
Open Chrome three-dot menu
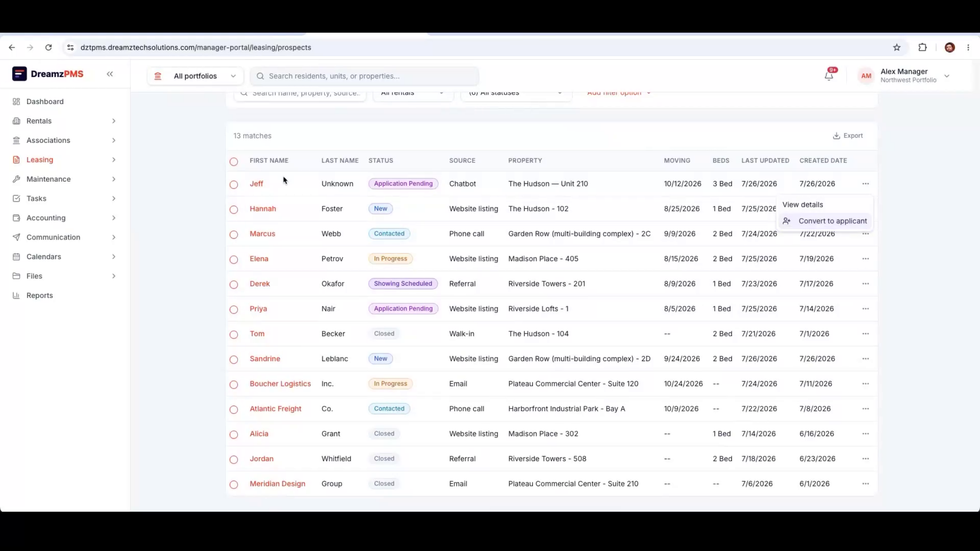pyautogui.click(x=968, y=47)
